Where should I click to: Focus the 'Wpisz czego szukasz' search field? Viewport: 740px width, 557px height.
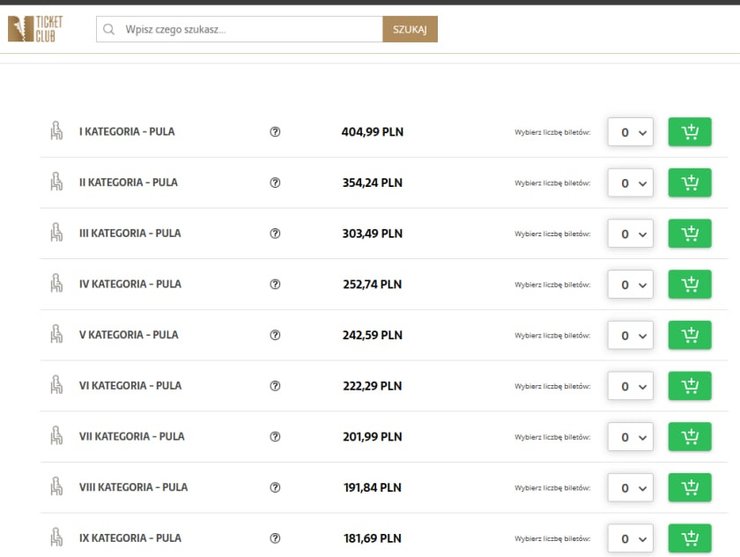point(250,30)
